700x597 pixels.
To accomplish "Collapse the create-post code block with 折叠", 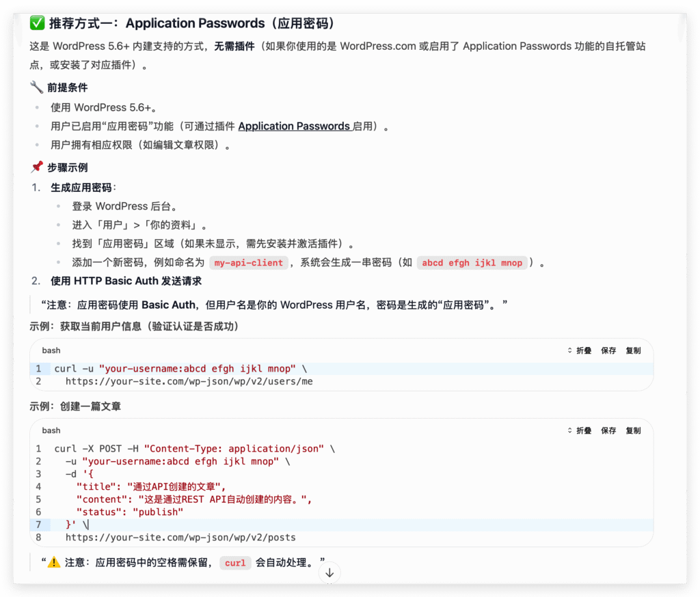I will [x=580, y=430].
